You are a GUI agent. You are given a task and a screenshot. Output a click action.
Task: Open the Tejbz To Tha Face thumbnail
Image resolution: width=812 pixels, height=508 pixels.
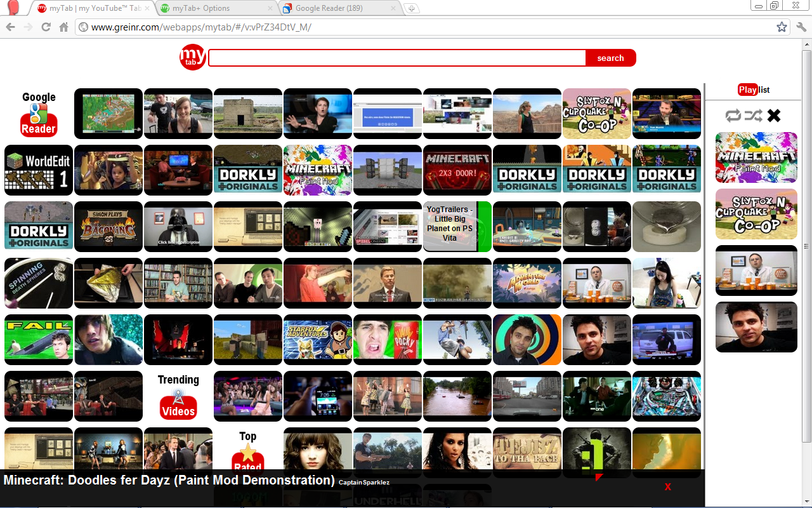pos(527,451)
